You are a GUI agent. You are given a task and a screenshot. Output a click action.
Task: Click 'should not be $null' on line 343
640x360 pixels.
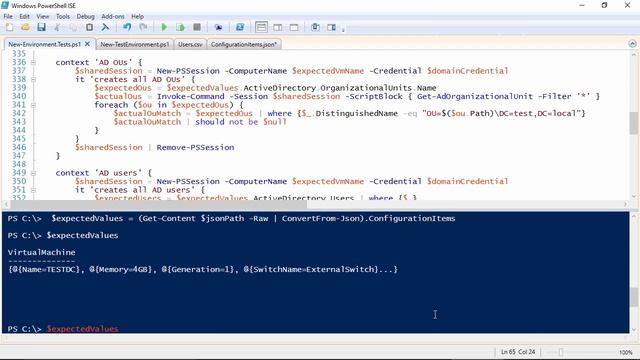(x=241, y=122)
